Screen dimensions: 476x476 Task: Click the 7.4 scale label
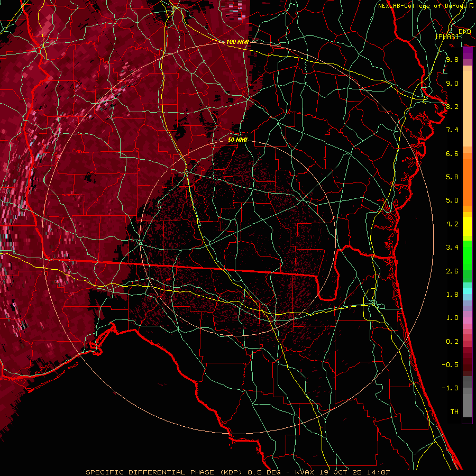point(452,130)
